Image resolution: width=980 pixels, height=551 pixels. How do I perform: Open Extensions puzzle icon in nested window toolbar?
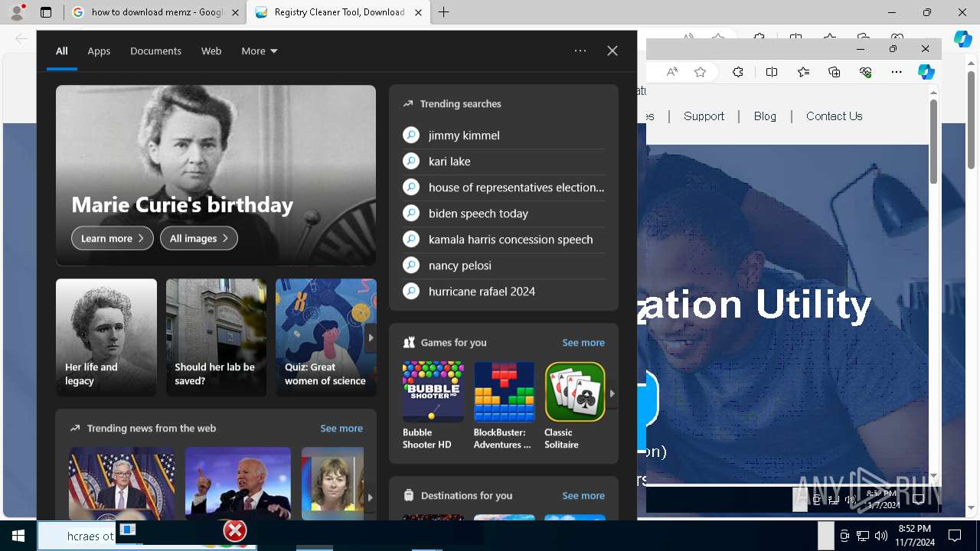point(738,72)
